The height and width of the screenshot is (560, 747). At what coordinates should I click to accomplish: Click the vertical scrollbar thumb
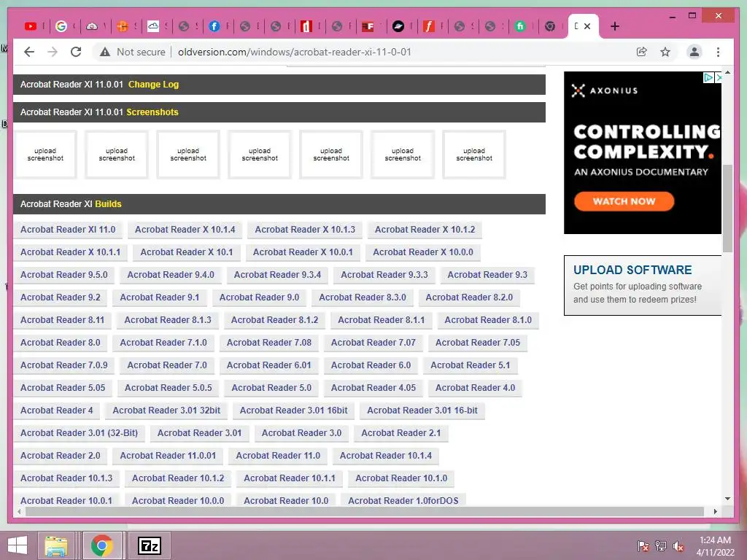tap(727, 208)
